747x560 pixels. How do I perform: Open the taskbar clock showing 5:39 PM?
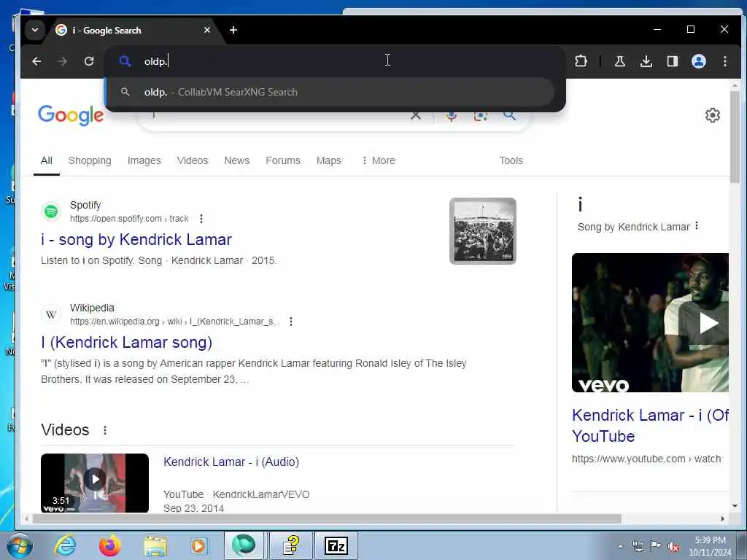pyautogui.click(x=710, y=546)
